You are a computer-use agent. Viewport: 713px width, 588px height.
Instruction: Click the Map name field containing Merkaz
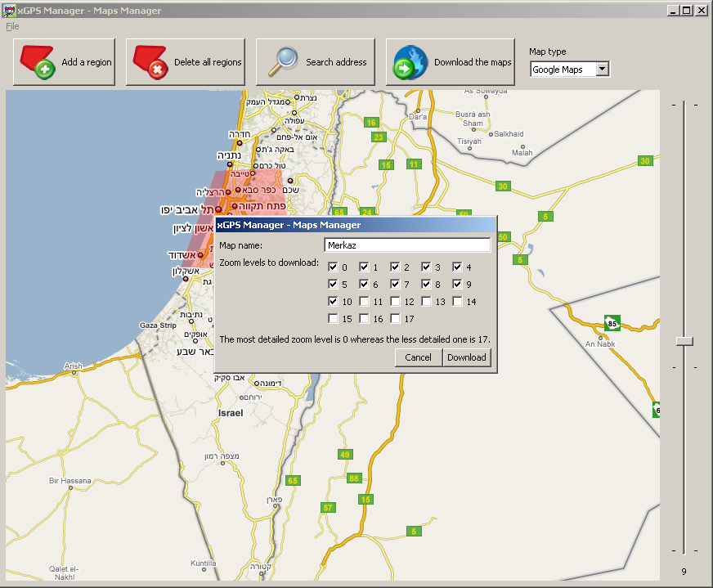[x=407, y=245]
